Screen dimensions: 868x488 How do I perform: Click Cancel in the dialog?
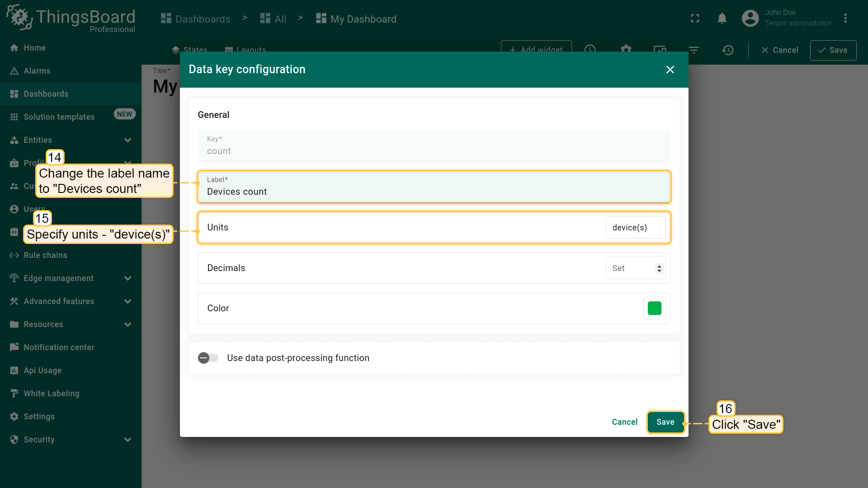[x=624, y=422]
